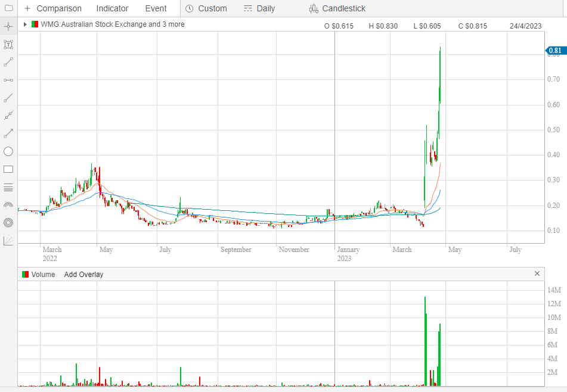
Task: Select the circle drawing tool
Action: pyautogui.click(x=8, y=151)
